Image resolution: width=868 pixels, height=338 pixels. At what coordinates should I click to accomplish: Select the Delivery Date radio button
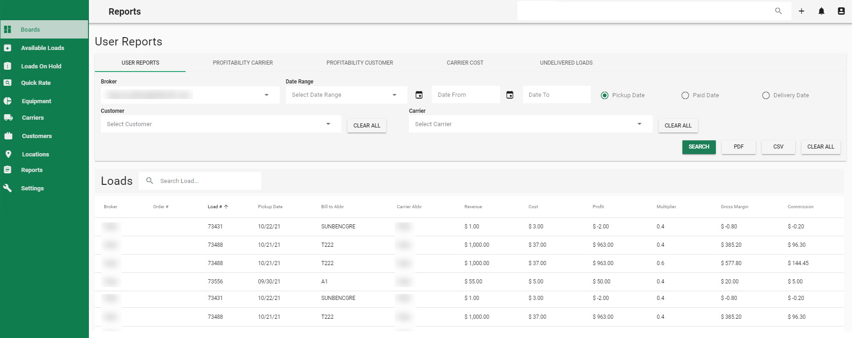pos(766,95)
